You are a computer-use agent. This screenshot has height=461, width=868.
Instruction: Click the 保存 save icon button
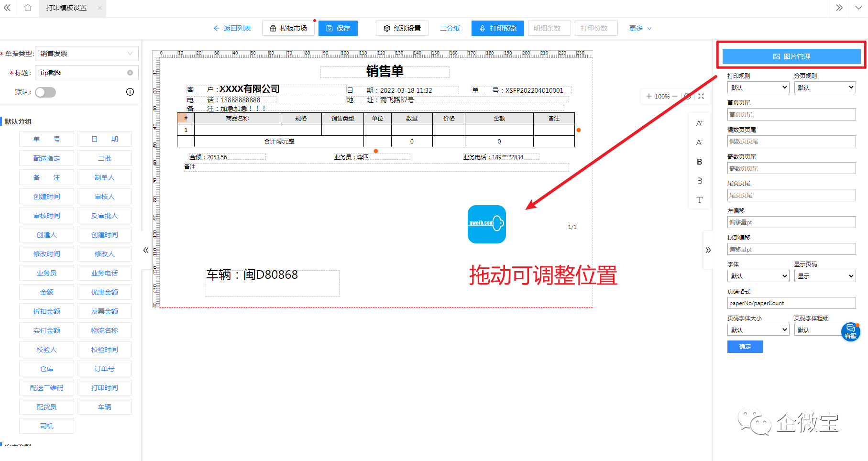338,28
